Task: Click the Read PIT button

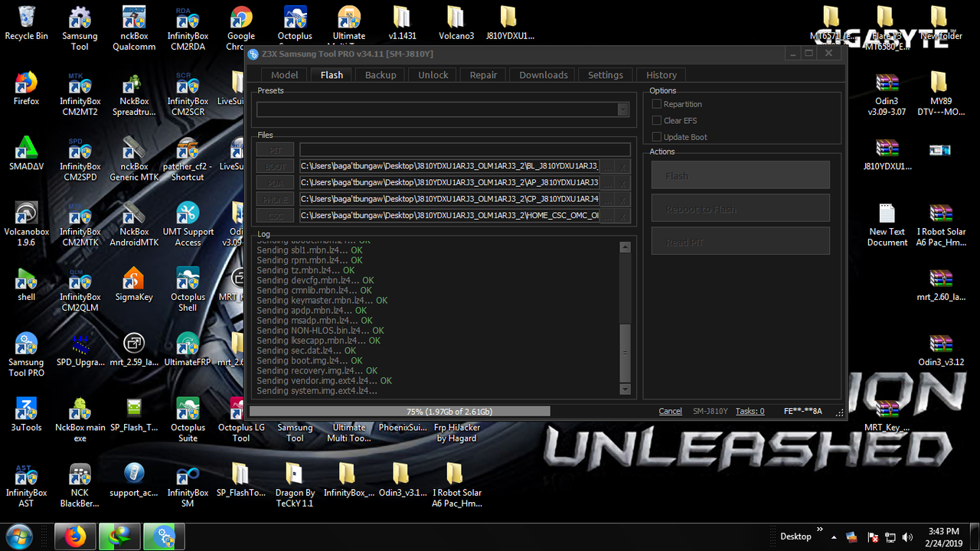Action: point(740,241)
